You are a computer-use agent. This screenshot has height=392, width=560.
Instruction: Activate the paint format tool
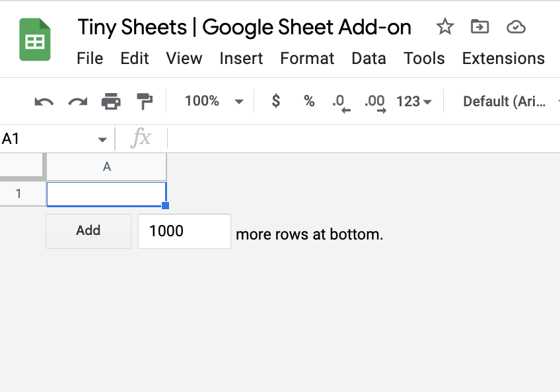tap(145, 102)
